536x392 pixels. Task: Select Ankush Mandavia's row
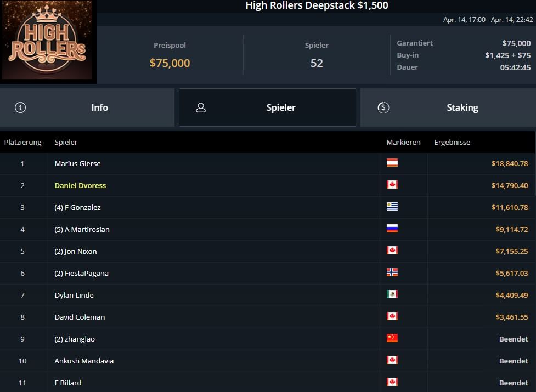84,361
